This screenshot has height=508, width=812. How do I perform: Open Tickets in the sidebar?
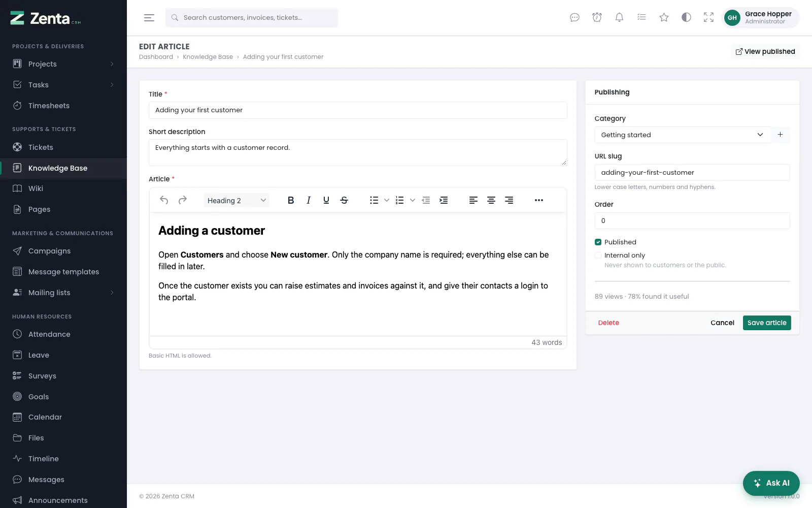pyautogui.click(x=63, y=147)
